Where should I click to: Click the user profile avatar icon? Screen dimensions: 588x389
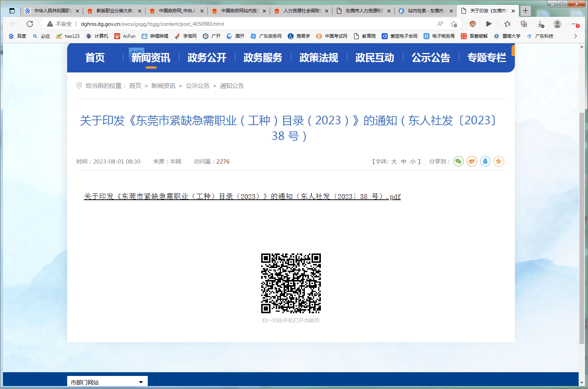pyautogui.click(x=557, y=24)
